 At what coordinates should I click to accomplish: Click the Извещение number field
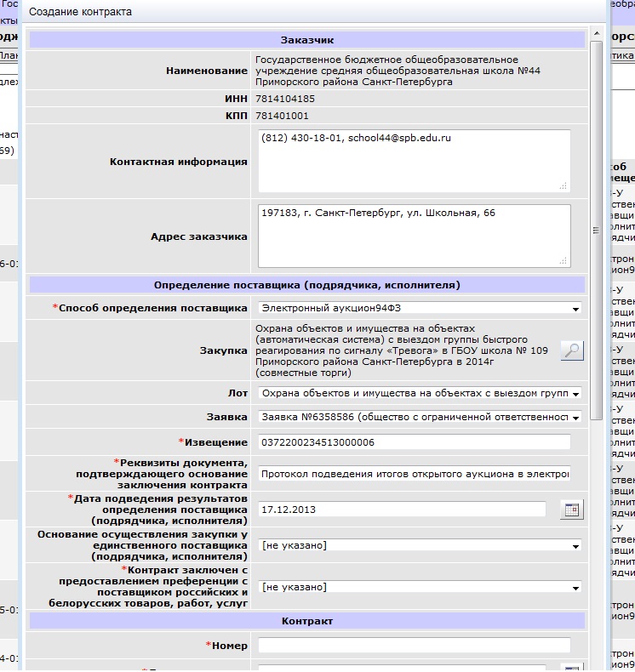pos(415,442)
